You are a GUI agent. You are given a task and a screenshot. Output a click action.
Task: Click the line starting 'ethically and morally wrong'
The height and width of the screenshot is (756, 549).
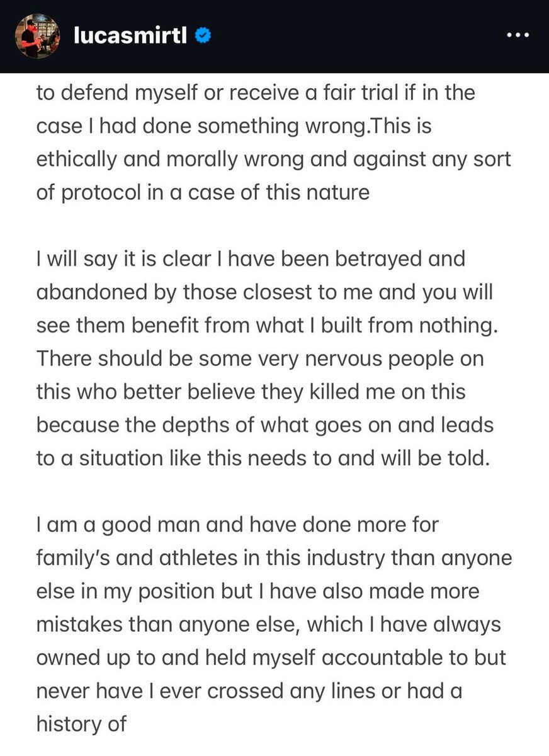click(273, 159)
